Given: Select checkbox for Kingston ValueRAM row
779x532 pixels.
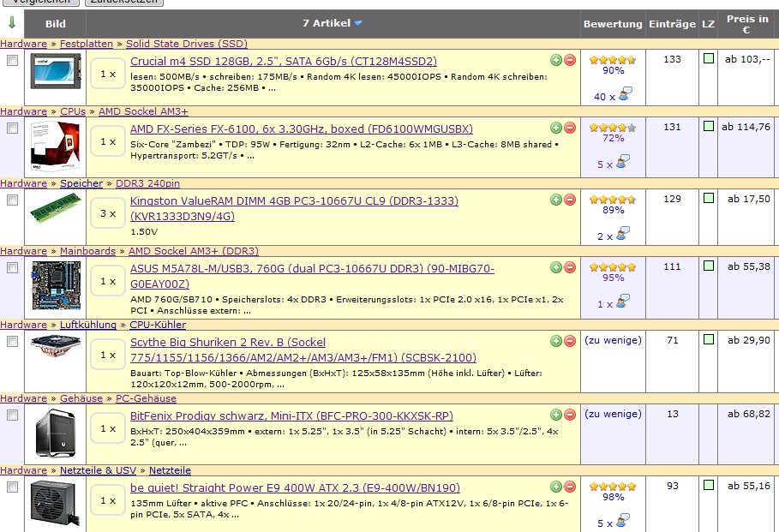Looking at the screenshot, I should click(12, 200).
